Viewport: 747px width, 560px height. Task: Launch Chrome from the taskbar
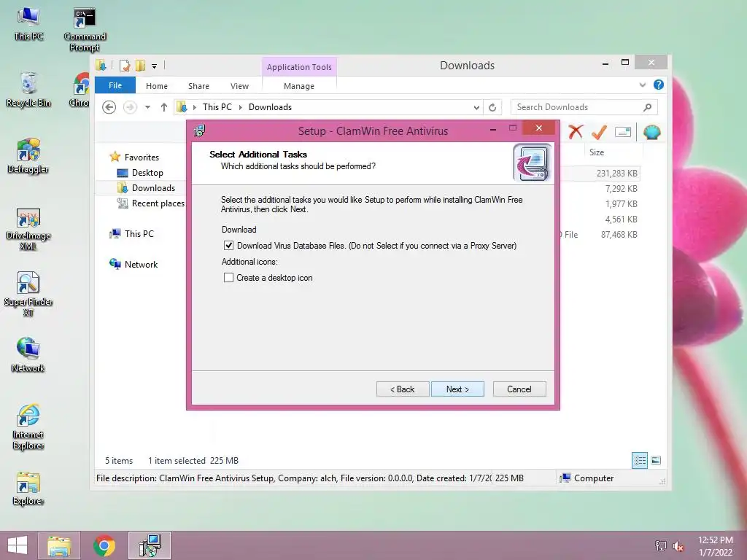coord(104,545)
